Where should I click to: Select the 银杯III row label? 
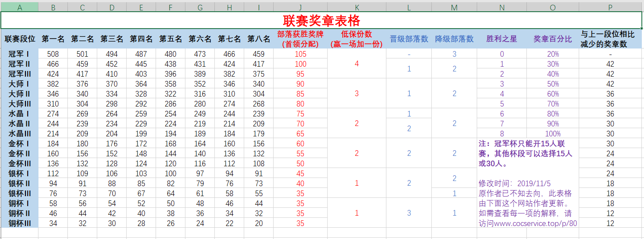(x=19, y=194)
